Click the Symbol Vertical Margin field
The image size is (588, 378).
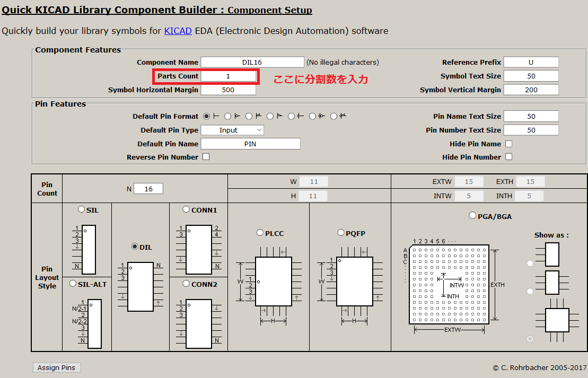531,90
